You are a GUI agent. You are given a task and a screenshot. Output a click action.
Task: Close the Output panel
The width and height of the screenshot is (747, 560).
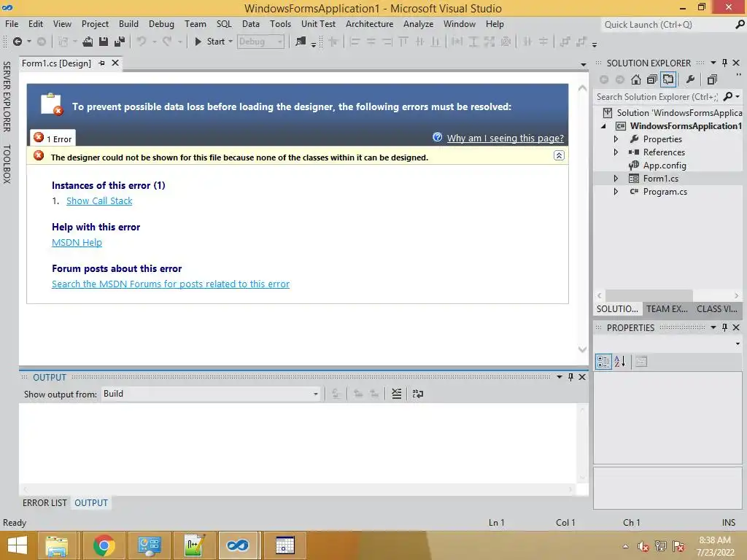(582, 377)
